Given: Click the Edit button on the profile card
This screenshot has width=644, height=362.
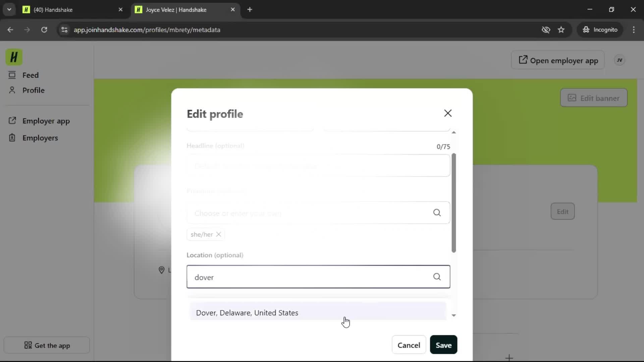Looking at the screenshot, I should (x=562, y=212).
